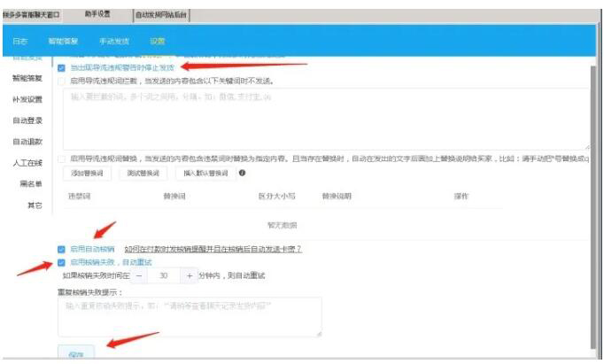
Task: Open 自动登录 in the left sidebar
Action: point(27,120)
